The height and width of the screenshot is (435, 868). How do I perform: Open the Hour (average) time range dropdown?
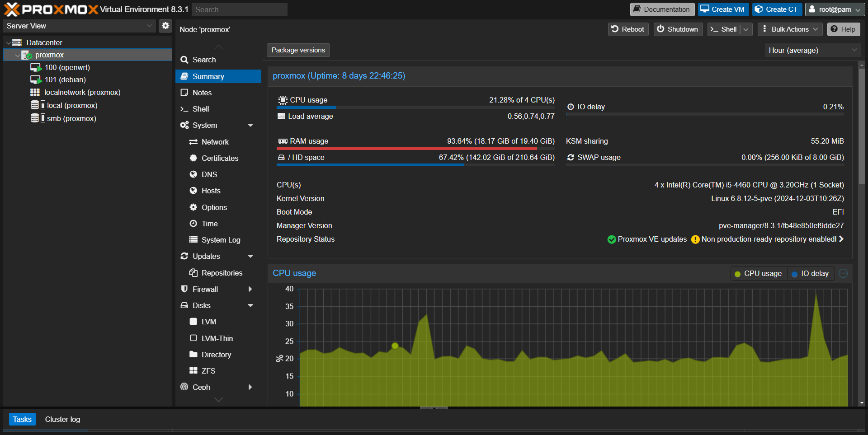(811, 50)
